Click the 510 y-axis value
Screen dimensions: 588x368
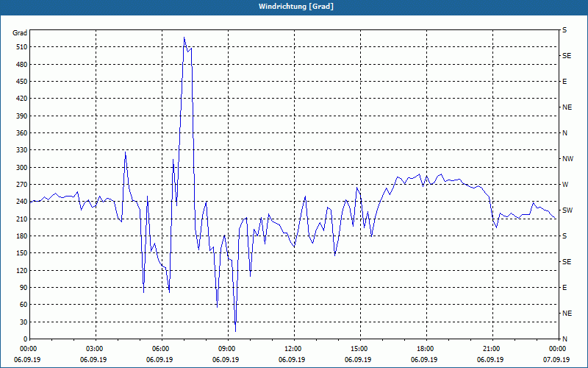click(22, 47)
